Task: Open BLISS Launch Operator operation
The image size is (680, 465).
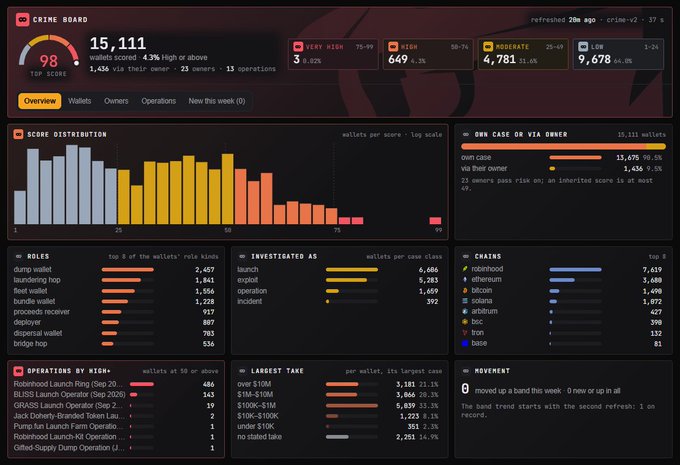Action: coord(114,395)
